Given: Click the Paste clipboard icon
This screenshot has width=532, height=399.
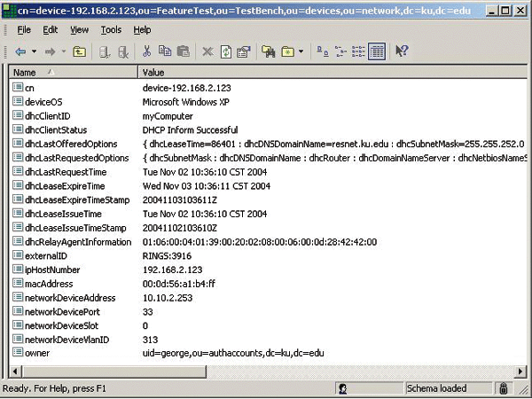Looking at the screenshot, I should click(184, 51).
